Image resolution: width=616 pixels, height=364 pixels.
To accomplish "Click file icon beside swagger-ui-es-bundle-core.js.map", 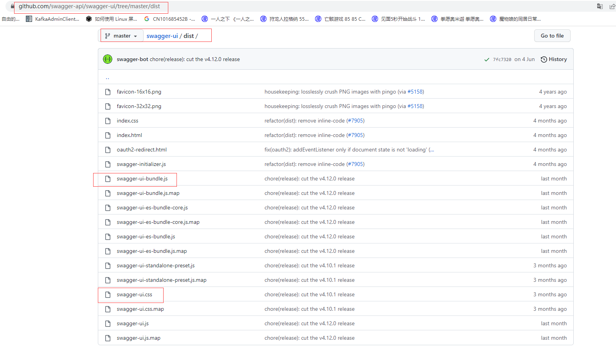I will click(x=108, y=222).
